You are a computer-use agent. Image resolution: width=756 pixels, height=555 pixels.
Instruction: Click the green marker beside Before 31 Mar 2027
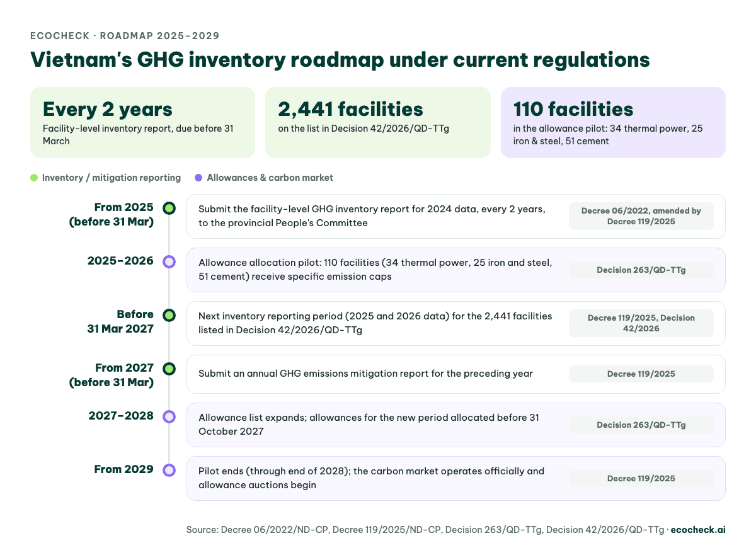click(x=169, y=315)
